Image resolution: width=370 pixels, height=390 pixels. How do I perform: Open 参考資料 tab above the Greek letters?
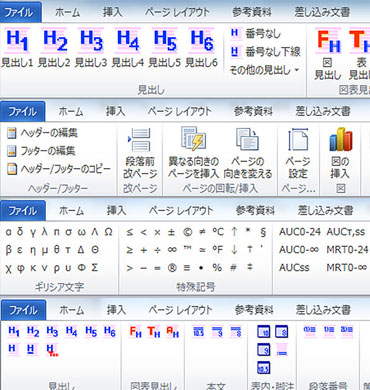255,210
